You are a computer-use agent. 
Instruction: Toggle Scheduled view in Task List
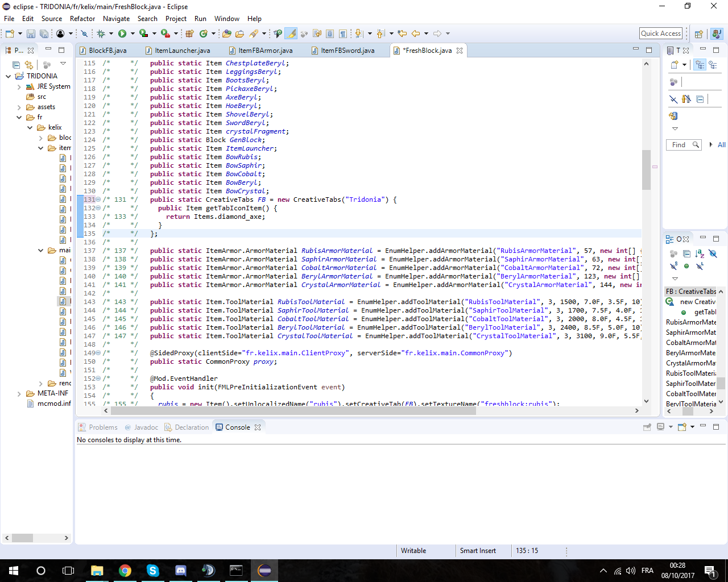(x=713, y=65)
